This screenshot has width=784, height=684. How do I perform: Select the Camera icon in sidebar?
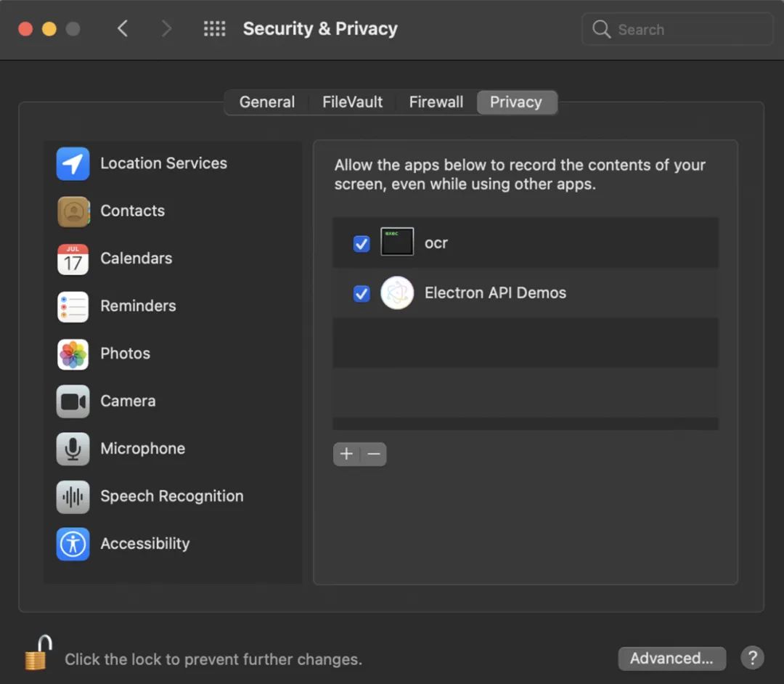pyautogui.click(x=73, y=402)
